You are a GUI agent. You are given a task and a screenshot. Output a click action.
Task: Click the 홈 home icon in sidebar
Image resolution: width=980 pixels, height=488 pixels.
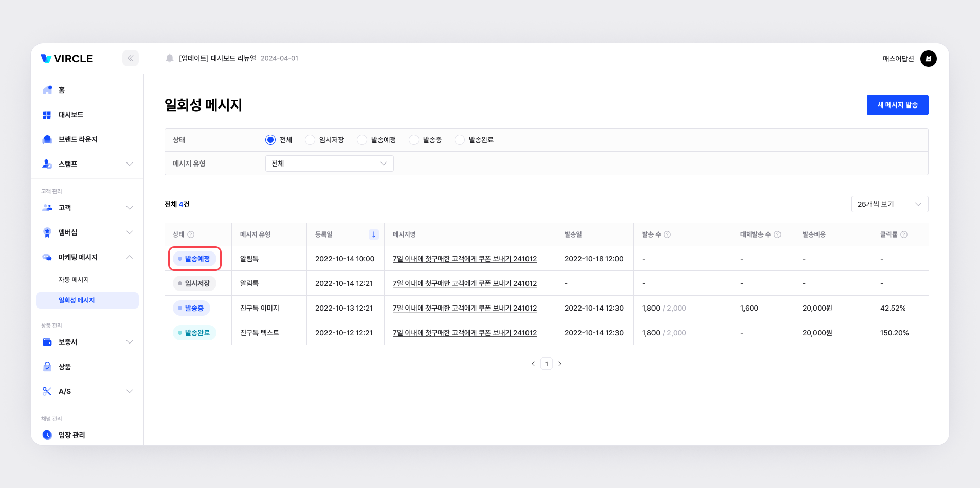coord(47,90)
